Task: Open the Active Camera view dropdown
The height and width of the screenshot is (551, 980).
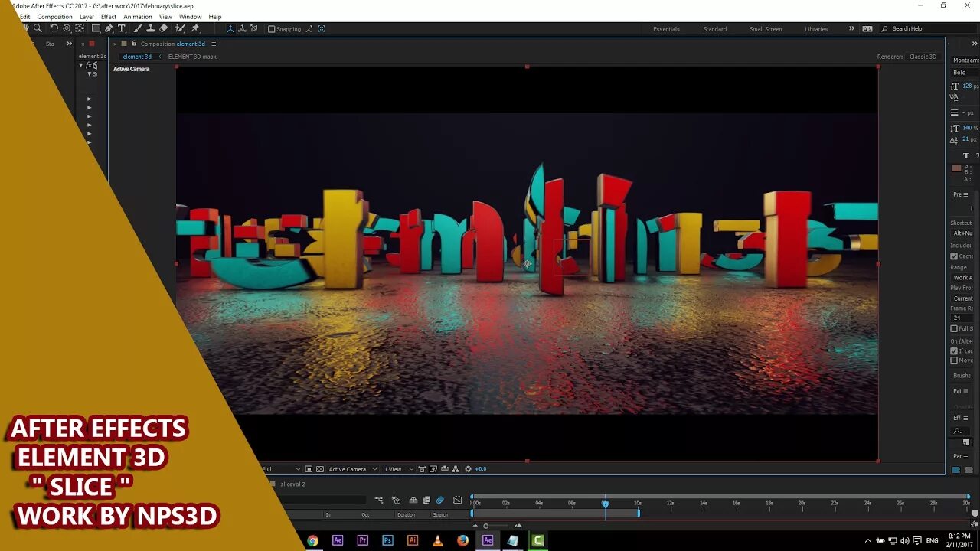Action: pos(351,469)
